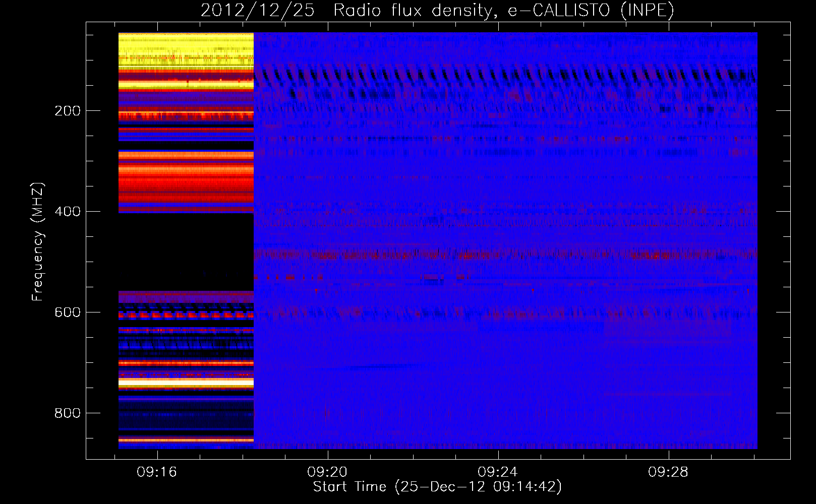Click the 600 frequency tick label
Image resolution: width=816 pixels, height=504 pixels.
68,312
